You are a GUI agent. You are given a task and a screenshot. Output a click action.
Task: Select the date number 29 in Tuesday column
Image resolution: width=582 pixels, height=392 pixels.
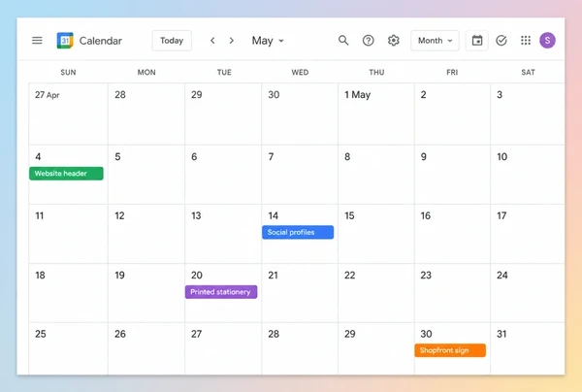[197, 95]
